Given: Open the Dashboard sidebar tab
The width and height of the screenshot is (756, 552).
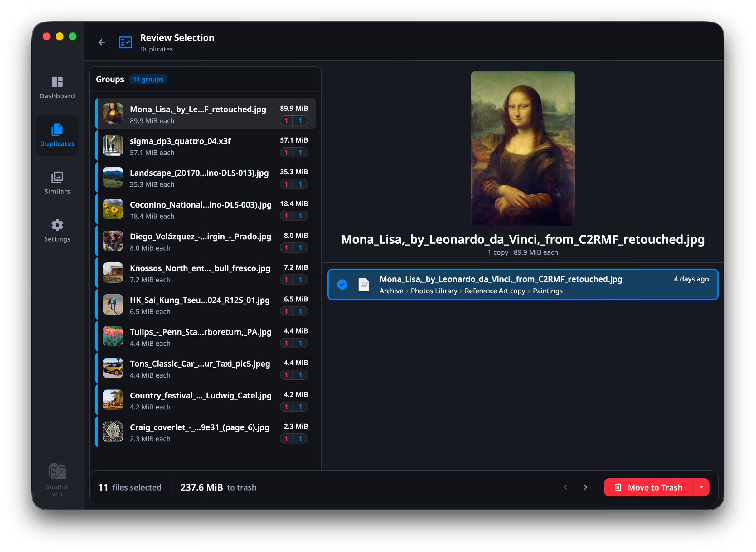Looking at the screenshot, I should point(57,88).
